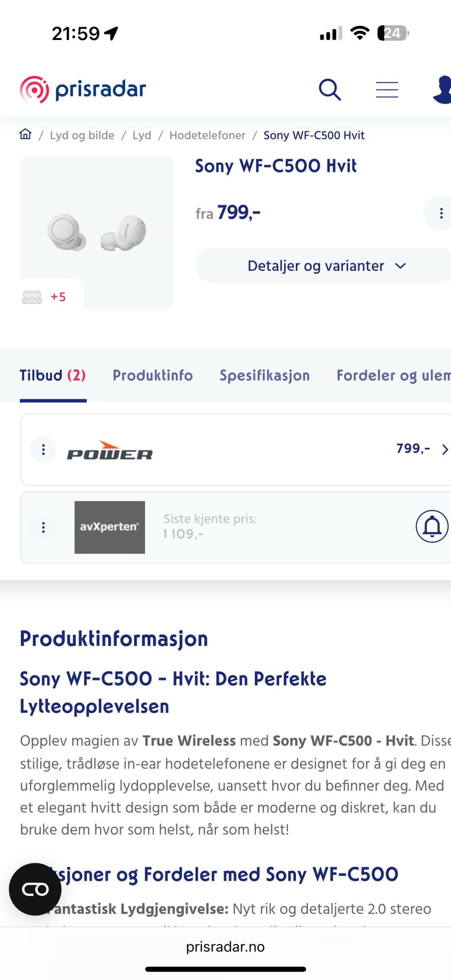451x980 pixels.
Task: Switch to the Spesifikasjon tab
Action: [264, 375]
